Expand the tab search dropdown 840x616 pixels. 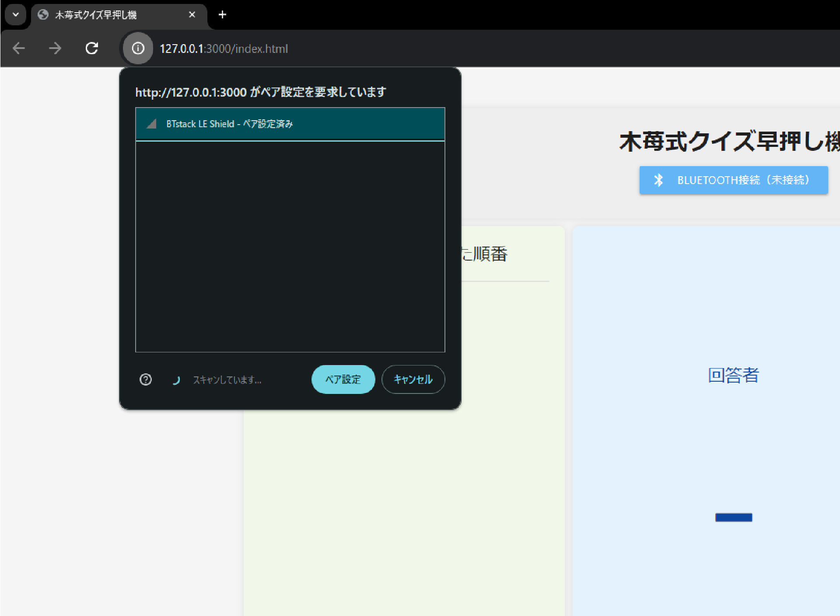(x=16, y=15)
